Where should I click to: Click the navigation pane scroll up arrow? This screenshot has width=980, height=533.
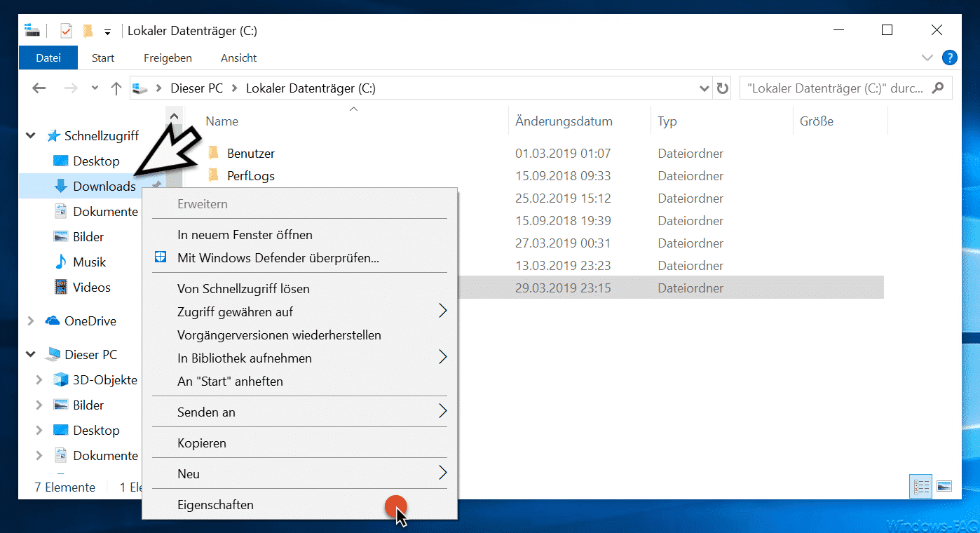(x=175, y=116)
